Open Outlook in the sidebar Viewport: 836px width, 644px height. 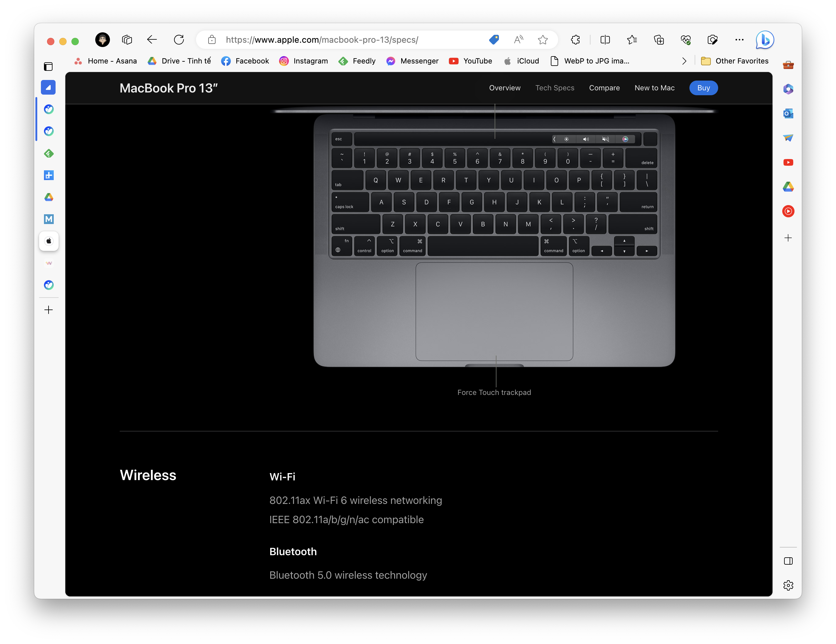pyautogui.click(x=788, y=114)
